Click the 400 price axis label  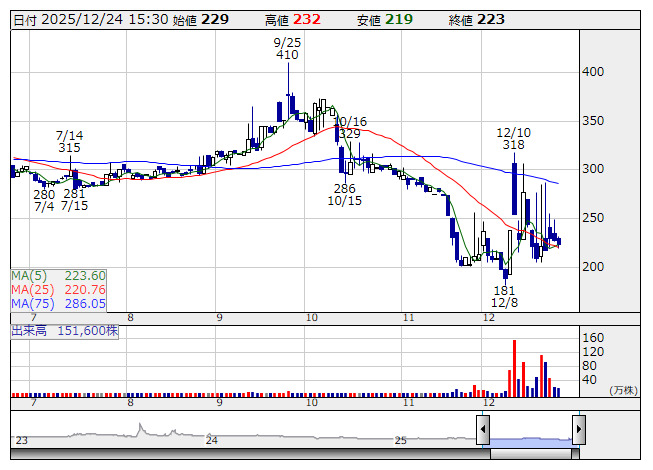(x=593, y=72)
